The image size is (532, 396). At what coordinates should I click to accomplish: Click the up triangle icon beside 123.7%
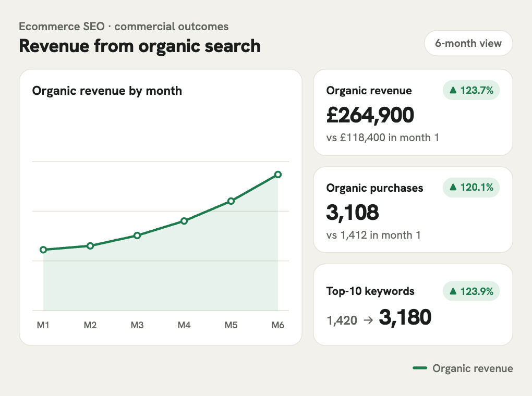tap(453, 90)
